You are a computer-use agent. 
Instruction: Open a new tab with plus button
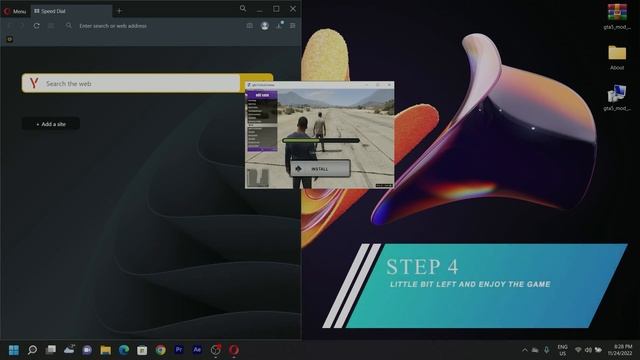pyautogui.click(x=119, y=11)
